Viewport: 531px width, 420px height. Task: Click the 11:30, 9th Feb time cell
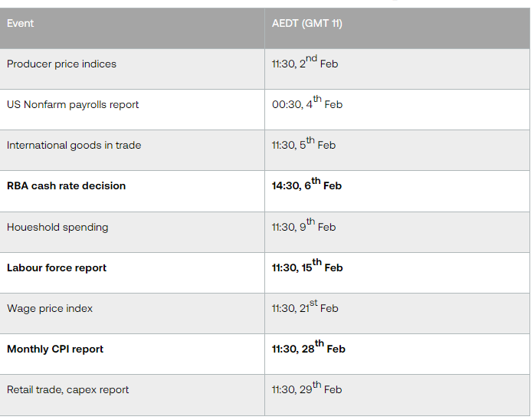pyautogui.click(x=304, y=228)
